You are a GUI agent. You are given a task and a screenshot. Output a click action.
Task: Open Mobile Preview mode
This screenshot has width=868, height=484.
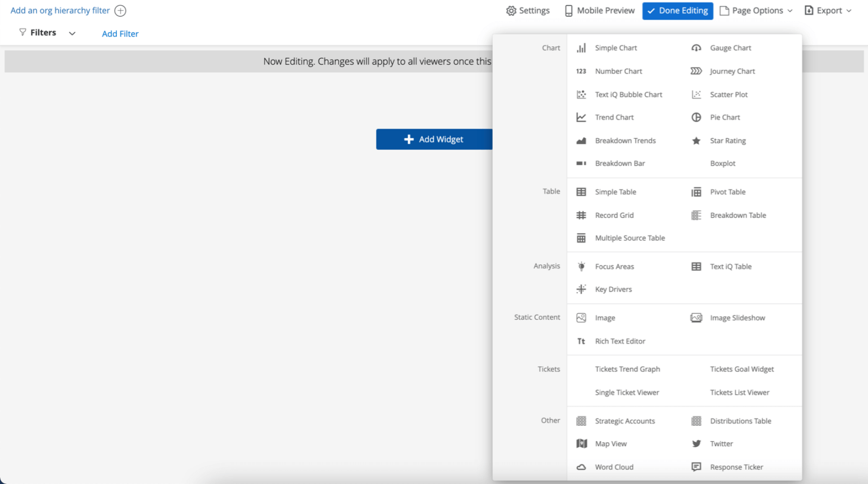[599, 10]
